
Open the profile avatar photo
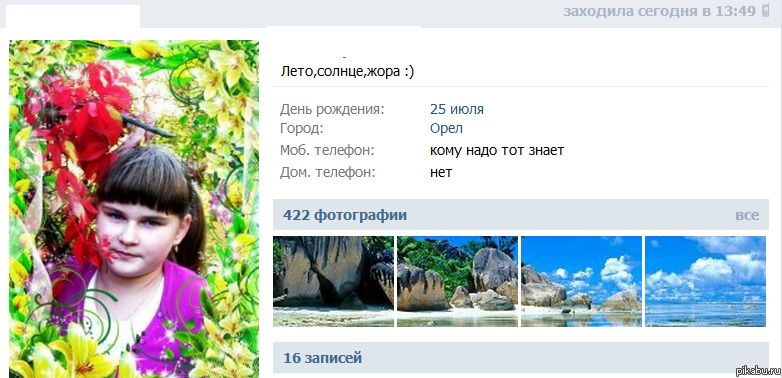134,209
